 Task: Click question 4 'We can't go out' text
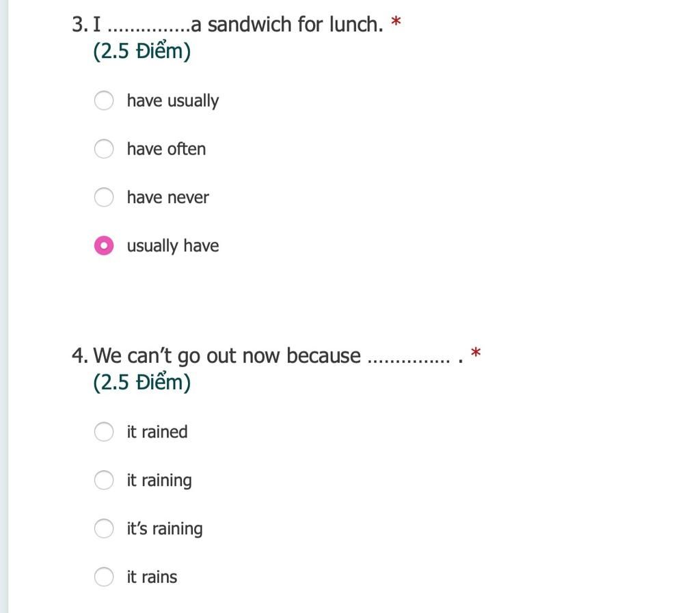tap(267, 356)
